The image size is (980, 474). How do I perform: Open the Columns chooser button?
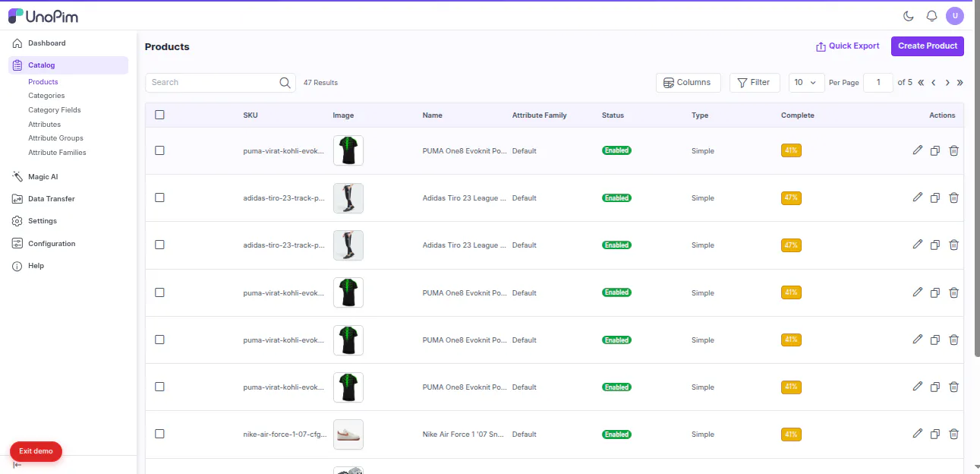pyautogui.click(x=689, y=82)
